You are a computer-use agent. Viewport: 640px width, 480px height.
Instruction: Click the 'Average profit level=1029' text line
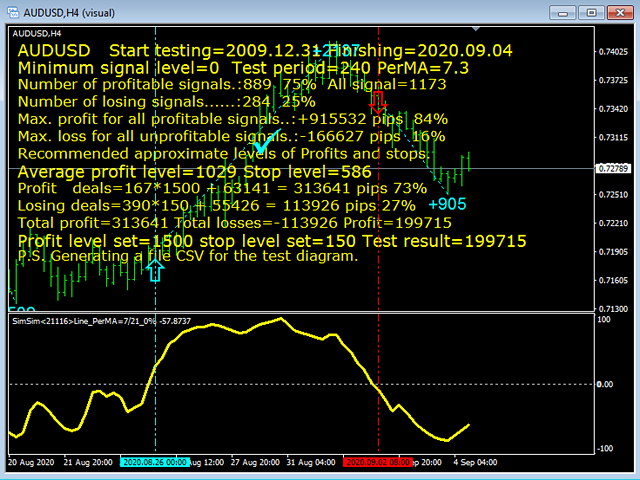coord(195,172)
